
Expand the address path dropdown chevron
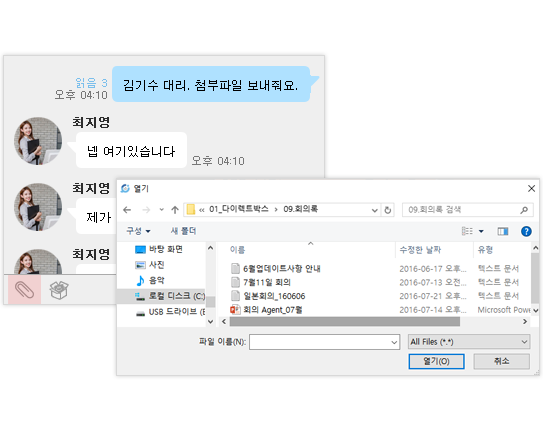tap(374, 210)
